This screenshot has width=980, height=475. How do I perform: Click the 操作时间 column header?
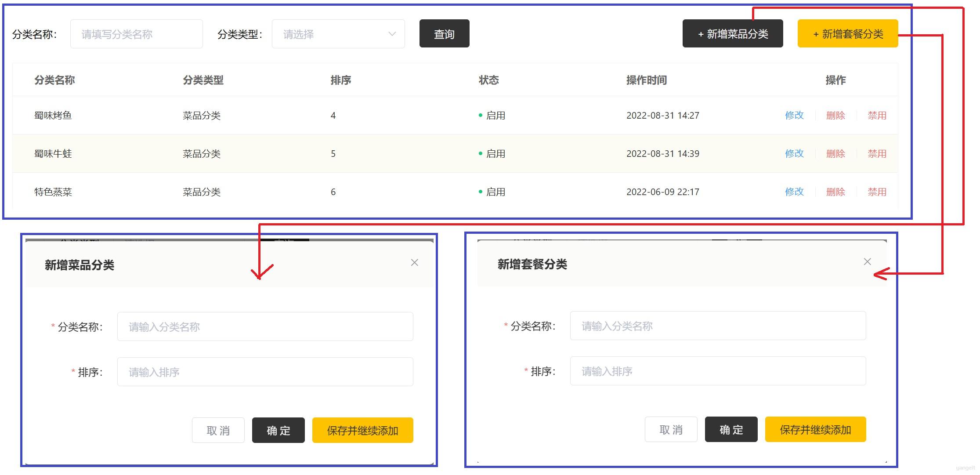[x=647, y=80]
